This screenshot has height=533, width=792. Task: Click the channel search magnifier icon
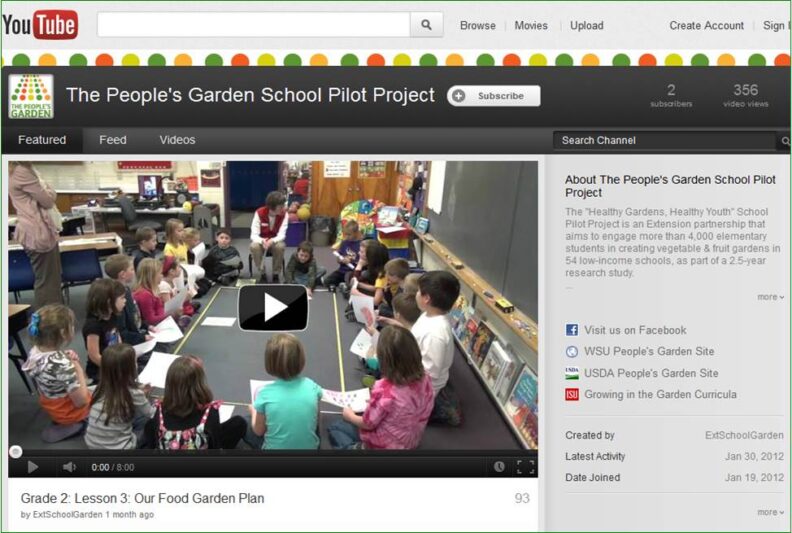point(785,140)
